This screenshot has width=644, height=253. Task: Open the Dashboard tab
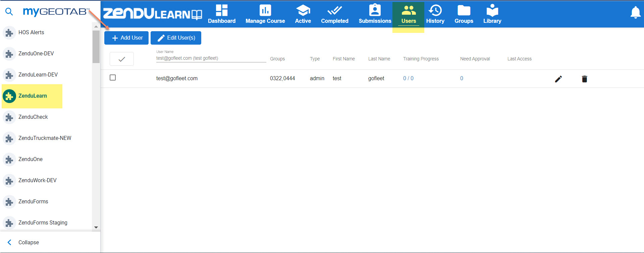[x=222, y=14]
